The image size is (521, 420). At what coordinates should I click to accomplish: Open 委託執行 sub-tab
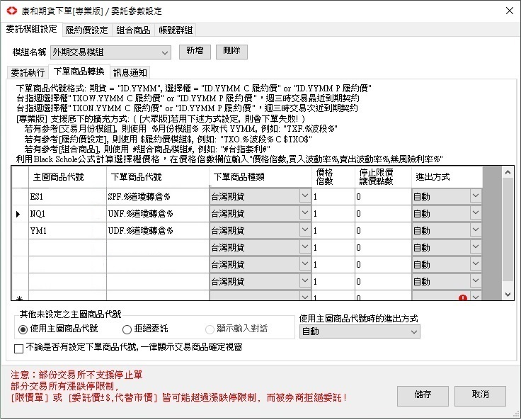(28, 72)
